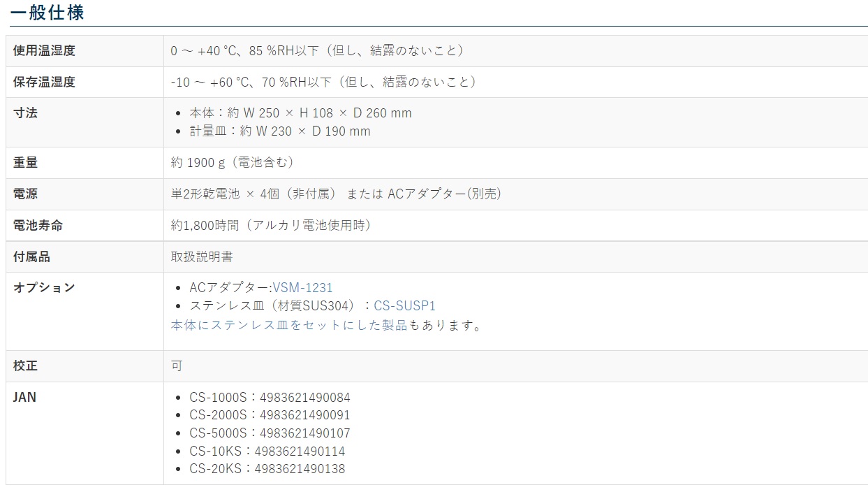
Task: Click the 保存温湿度 row header
Action: (44, 82)
